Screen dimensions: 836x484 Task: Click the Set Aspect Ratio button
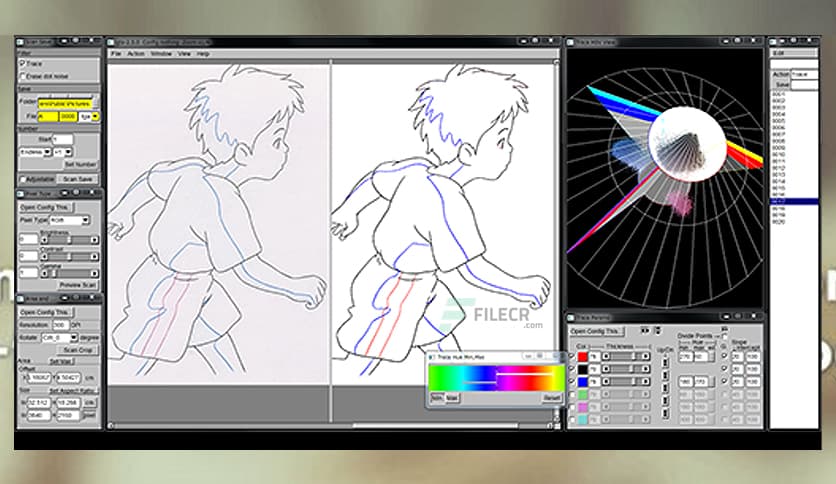point(72,391)
